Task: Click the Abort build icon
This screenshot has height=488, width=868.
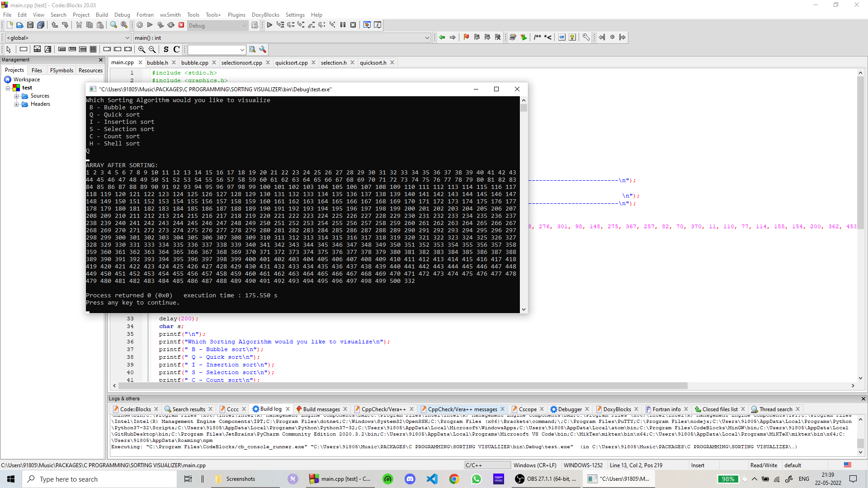Action: pyautogui.click(x=181, y=25)
